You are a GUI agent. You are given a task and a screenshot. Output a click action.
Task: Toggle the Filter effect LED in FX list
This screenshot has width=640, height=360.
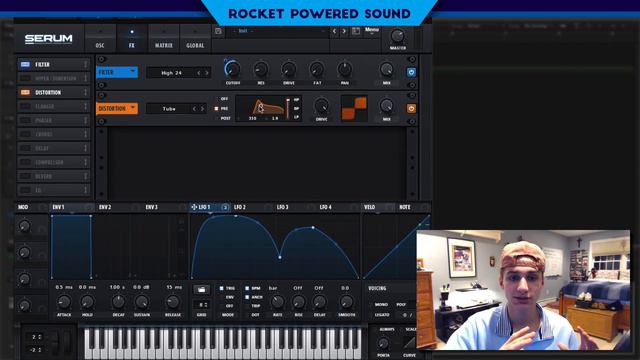[25, 64]
